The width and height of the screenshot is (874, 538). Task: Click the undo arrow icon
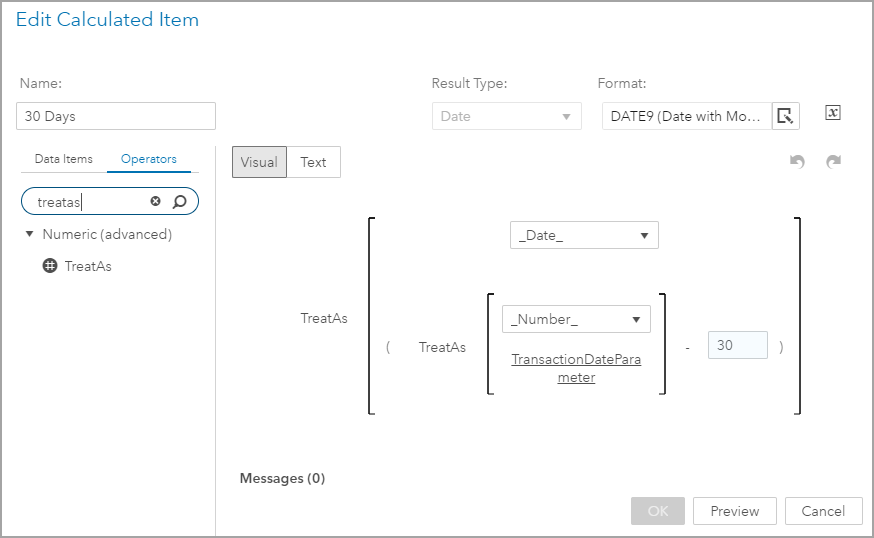[797, 162]
